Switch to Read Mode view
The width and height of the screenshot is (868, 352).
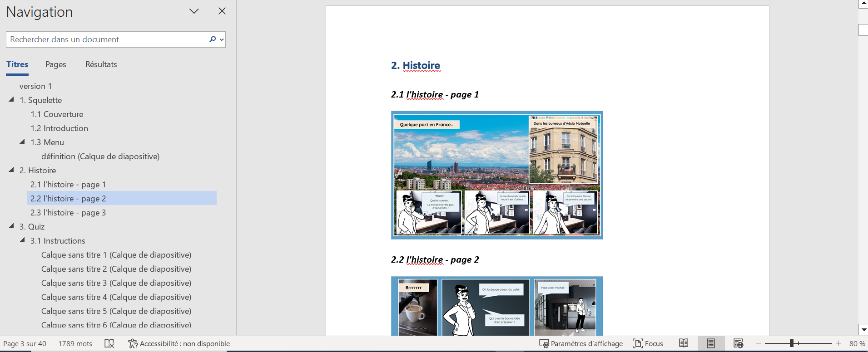684,343
